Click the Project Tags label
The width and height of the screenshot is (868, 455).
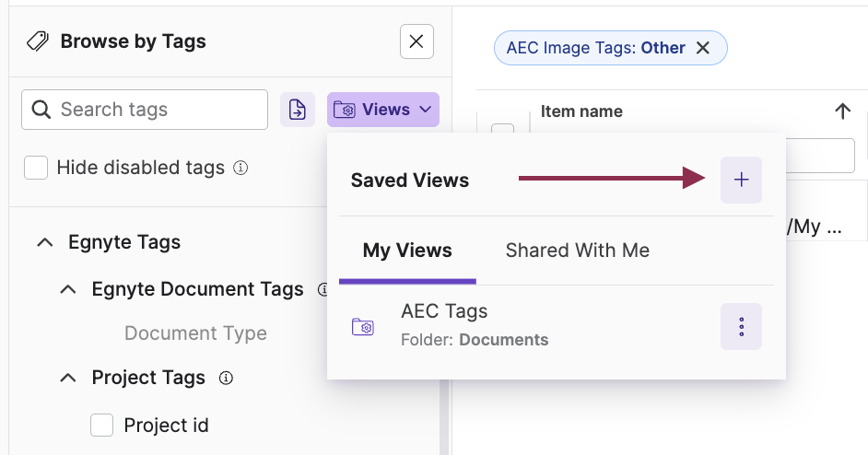tap(148, 378)
